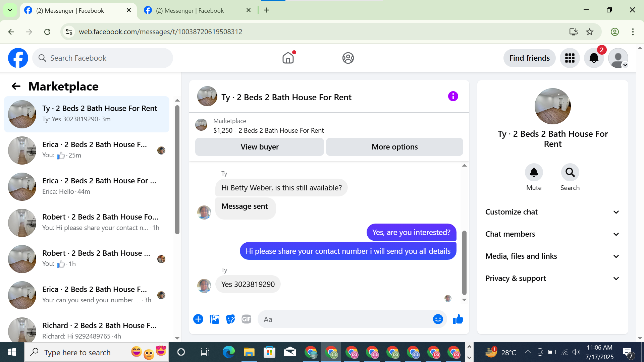This screenshot has height=362, width=644.
Task: Bookmark this tab with the star
Action: pos(590,32)
